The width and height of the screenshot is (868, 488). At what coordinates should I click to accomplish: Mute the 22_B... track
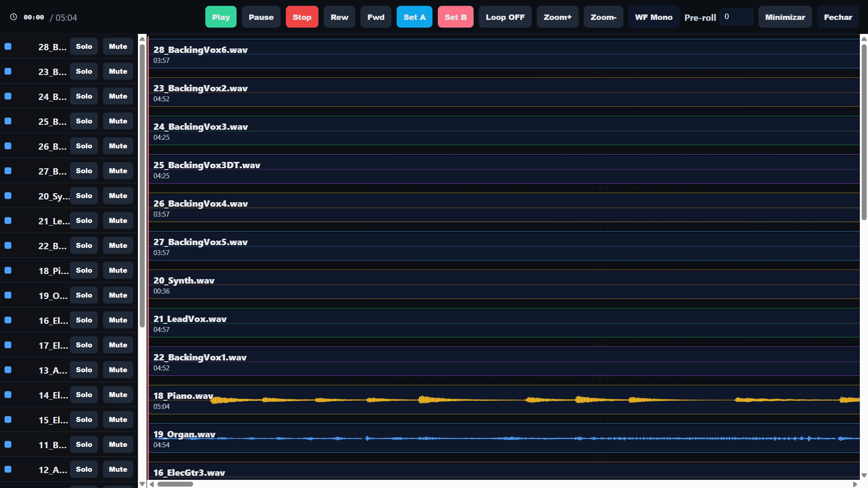coord(118,246)
